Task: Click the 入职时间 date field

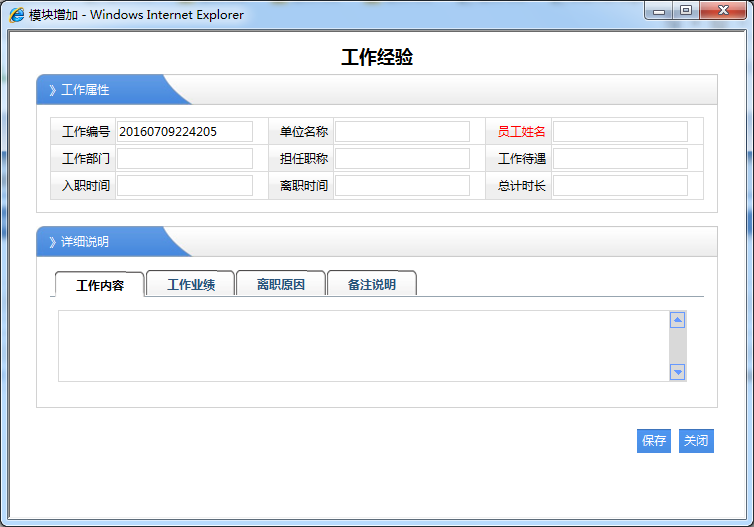Action: [x=185, y=186]
